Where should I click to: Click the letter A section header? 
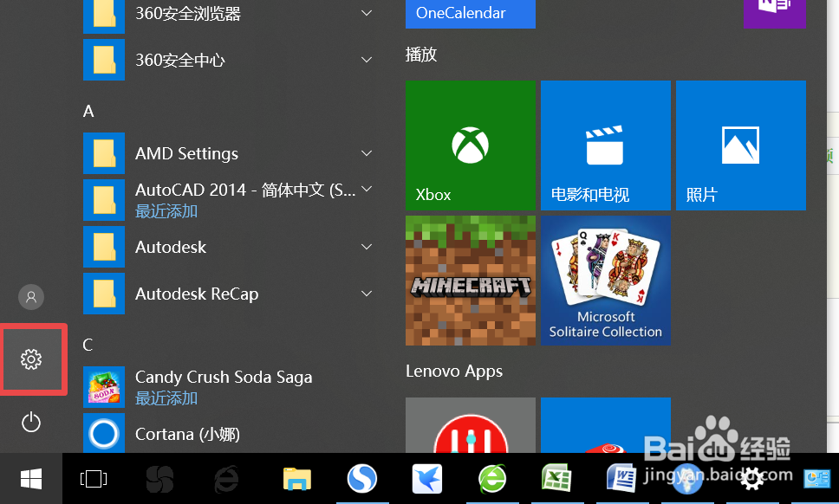pos(88,111)
